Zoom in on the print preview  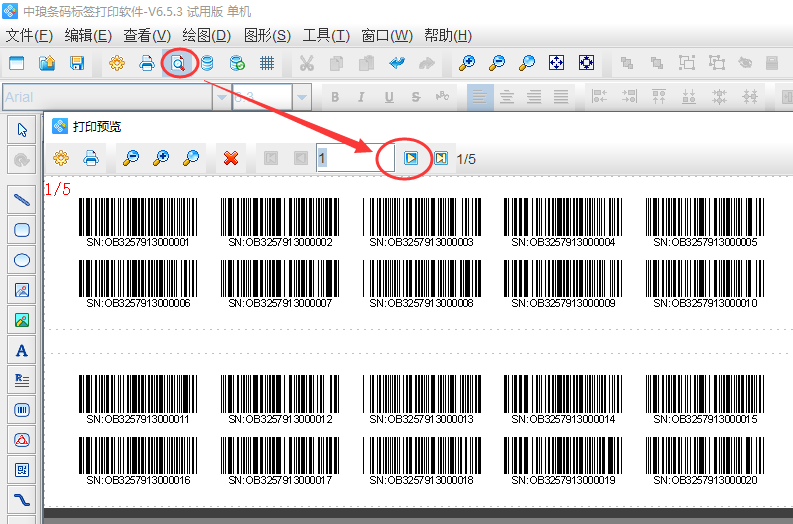pyautogui.click(x=160, y=158)
